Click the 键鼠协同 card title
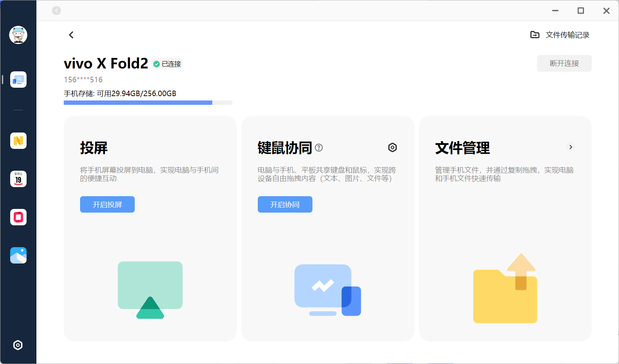Viewport: 619px width, 364px height. coord(285,148)
